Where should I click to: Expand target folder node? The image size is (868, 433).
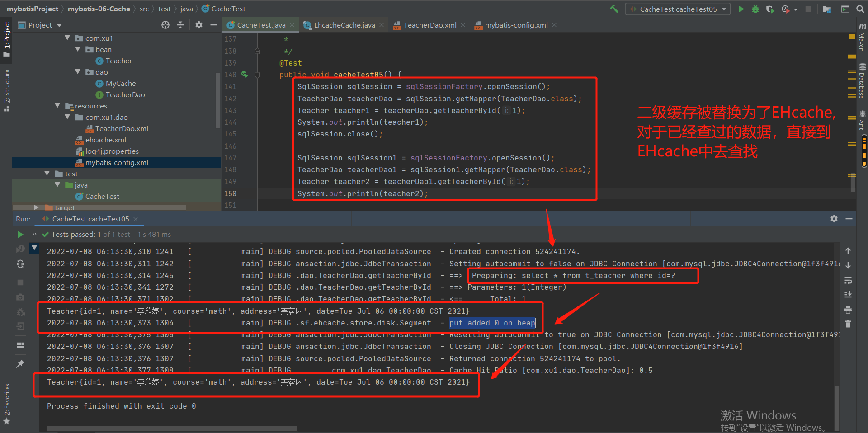37,207
